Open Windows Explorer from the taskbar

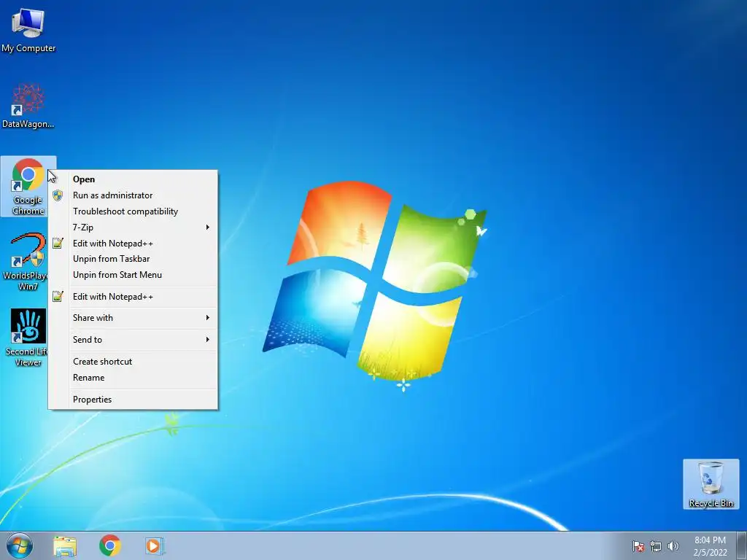coord(65,546)
